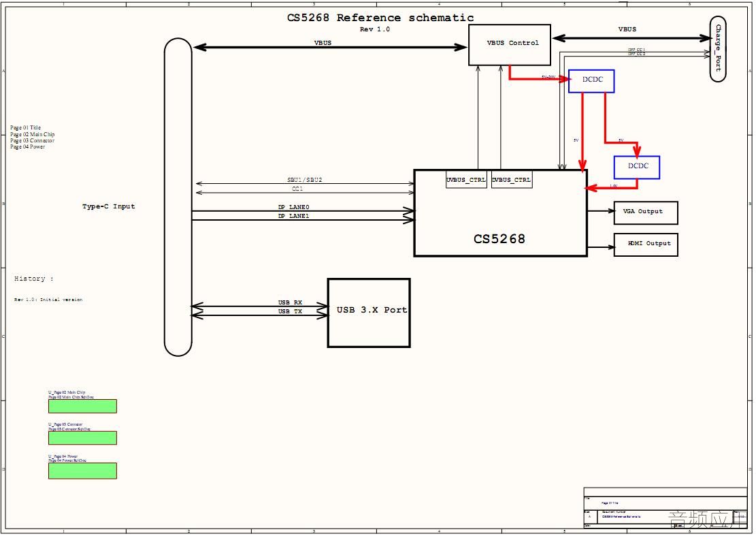Click 'Page 02 Main Chip' in page list
The image size is (756, 536).
click(32, 134)
